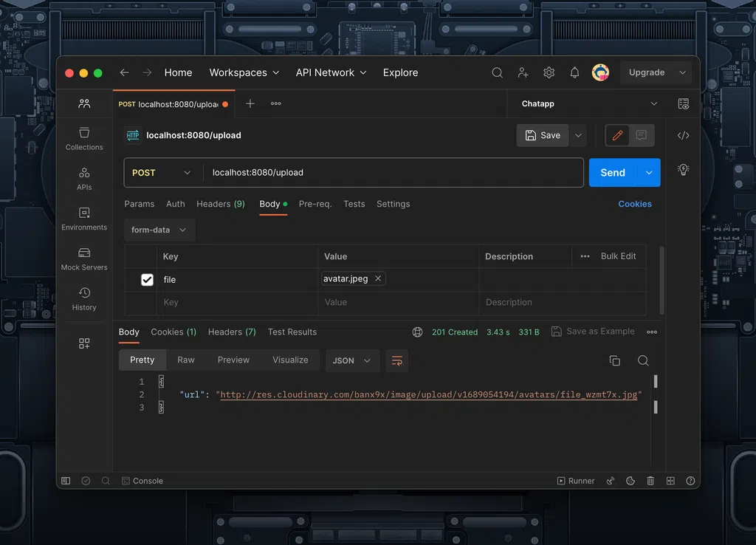Open the user avatar menu
The width and height of the screenshot is (756, 545).
(600, 72)
